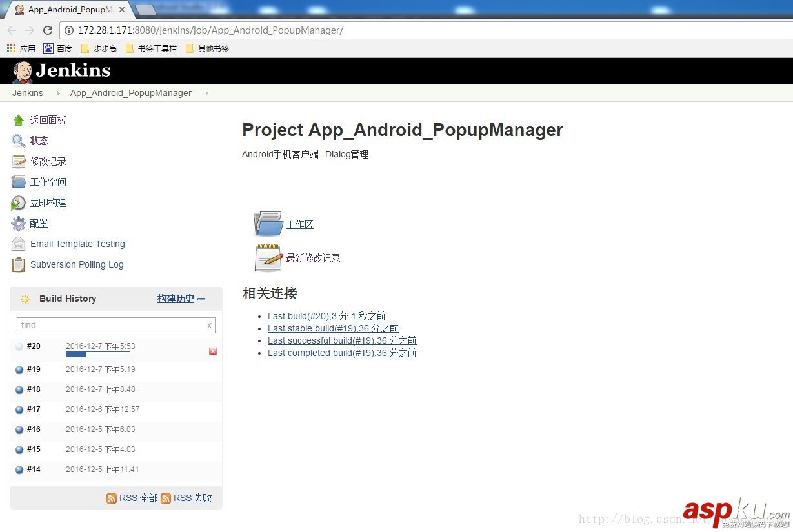Subscribe via RSS 失败 feed

coord(192,497)
